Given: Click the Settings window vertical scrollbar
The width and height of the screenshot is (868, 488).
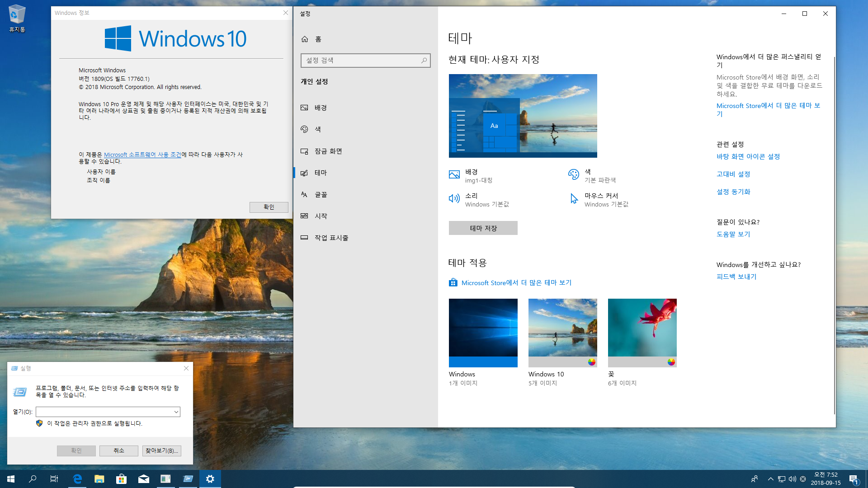Looking at the screenshot, I should point(834,235).
